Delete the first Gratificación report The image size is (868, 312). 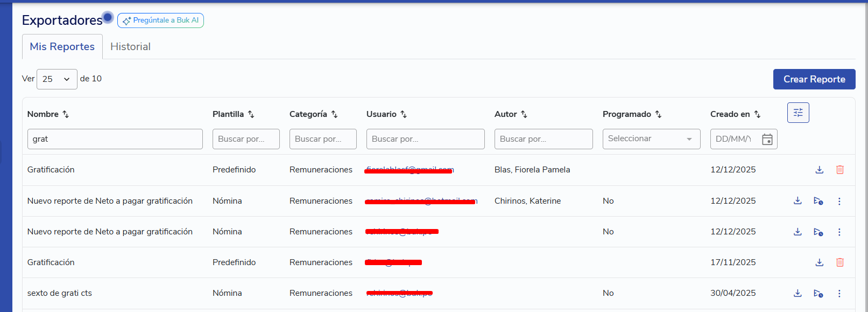839,170
